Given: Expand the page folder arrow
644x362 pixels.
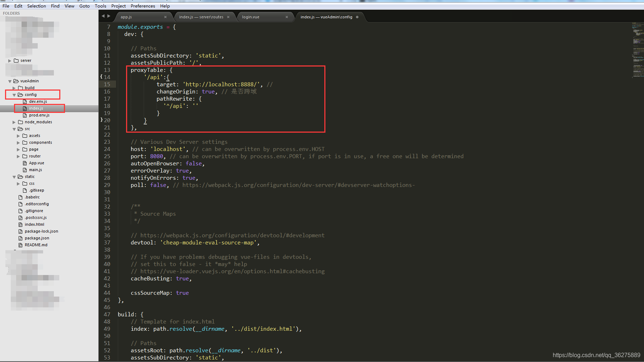Looking at the screenshot, I should [x=18, y=150].
